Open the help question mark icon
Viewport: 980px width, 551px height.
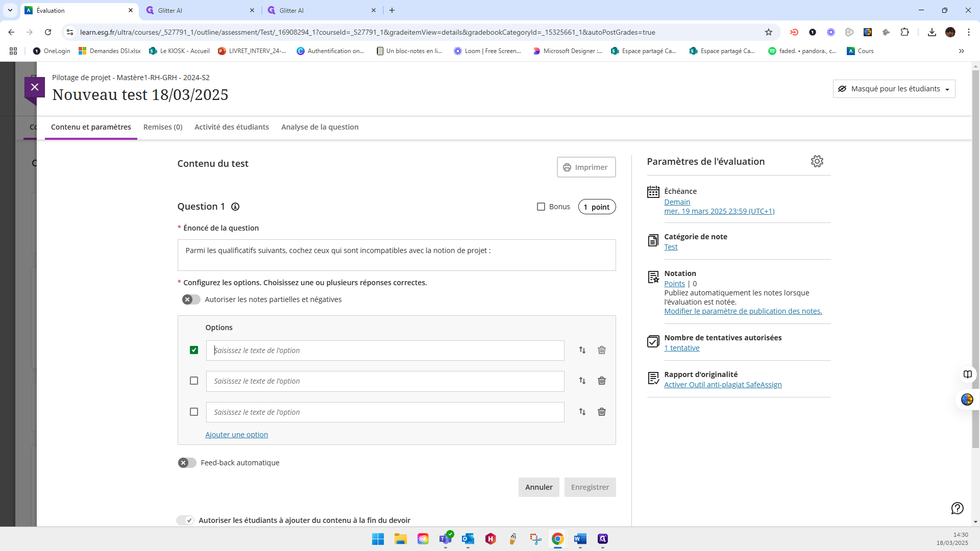958,508
